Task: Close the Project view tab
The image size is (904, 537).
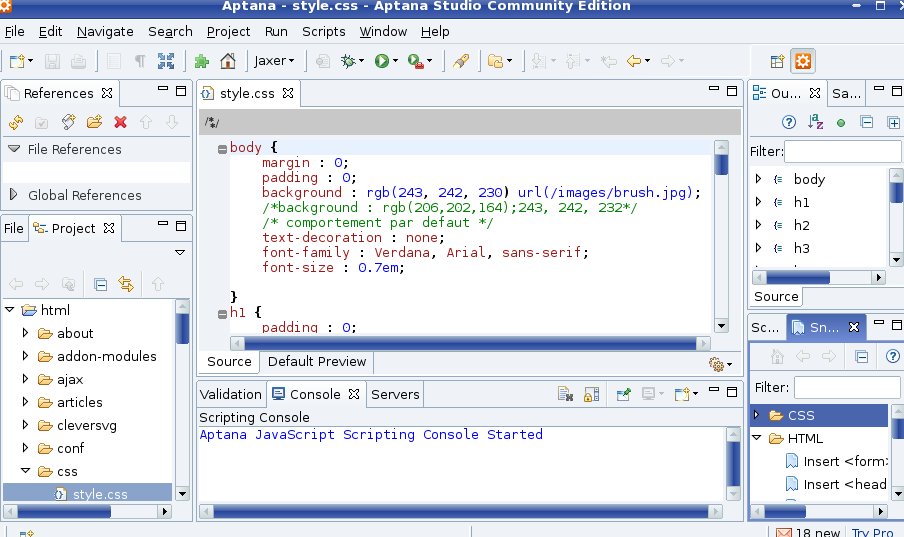Action: (109, 228)
